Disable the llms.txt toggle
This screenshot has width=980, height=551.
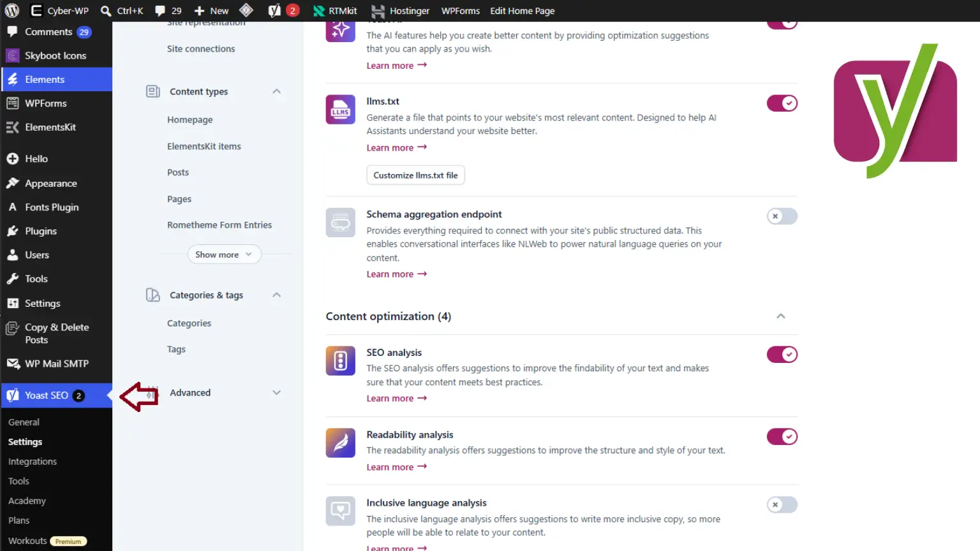pyautogui.click(x=782, y=103)
